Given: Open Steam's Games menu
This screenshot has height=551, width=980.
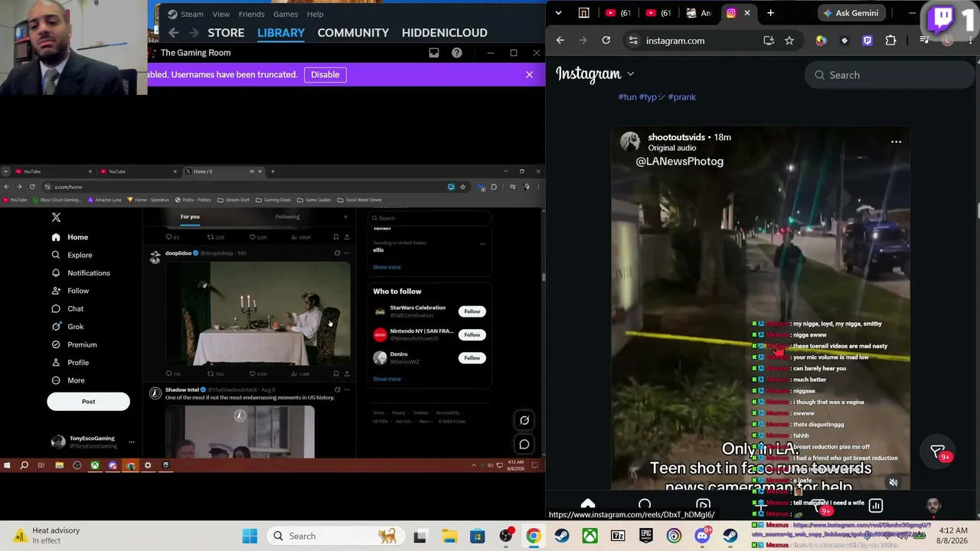Looking at the screenshot, I should click(286, 14).
